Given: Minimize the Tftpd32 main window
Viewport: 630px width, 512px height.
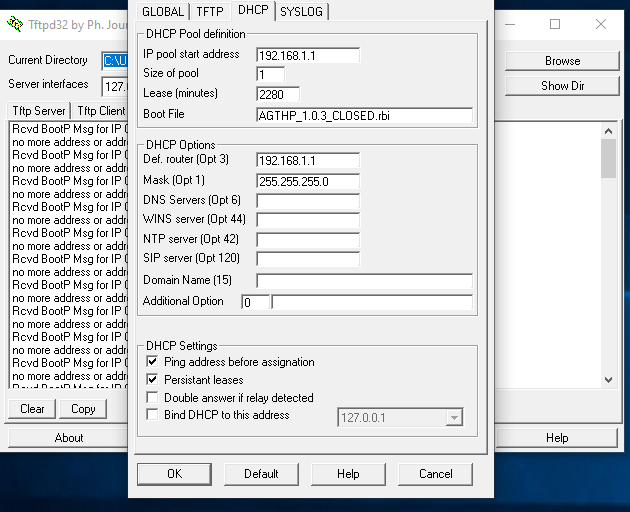Looking at the screenshot, I should tap(510, 24).
